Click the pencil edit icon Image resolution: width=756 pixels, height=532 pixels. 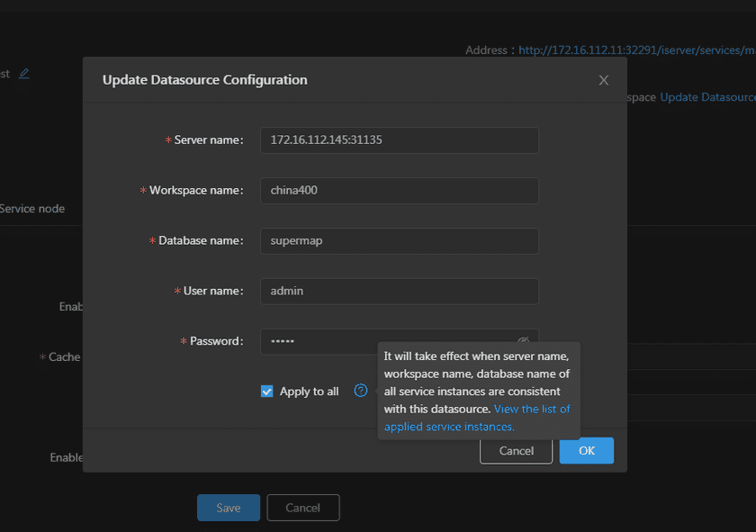24,73
